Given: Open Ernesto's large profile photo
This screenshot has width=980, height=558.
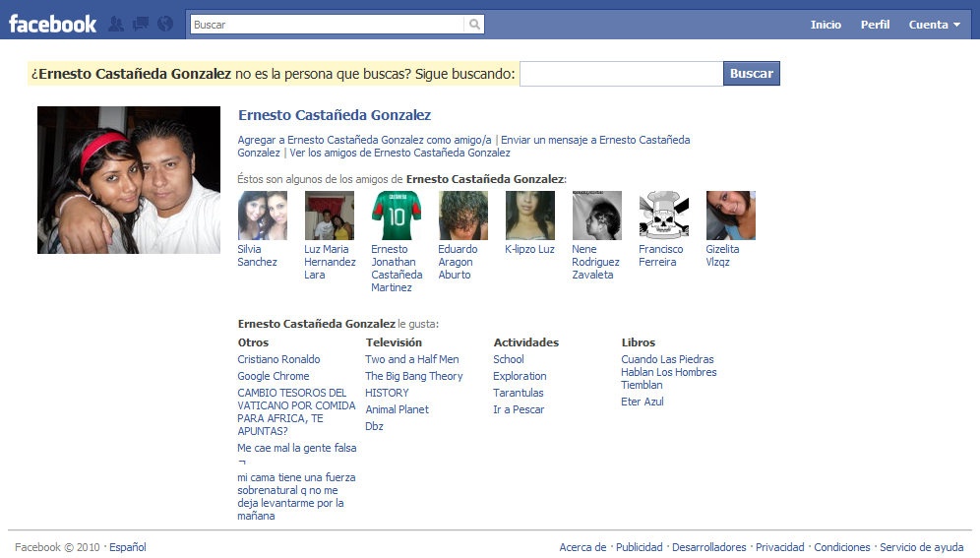Looking at the screenshot, I should [x=129, y=180].
